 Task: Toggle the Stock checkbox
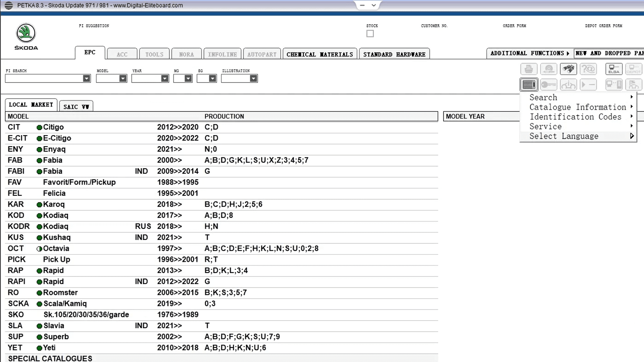coord(370,34)
